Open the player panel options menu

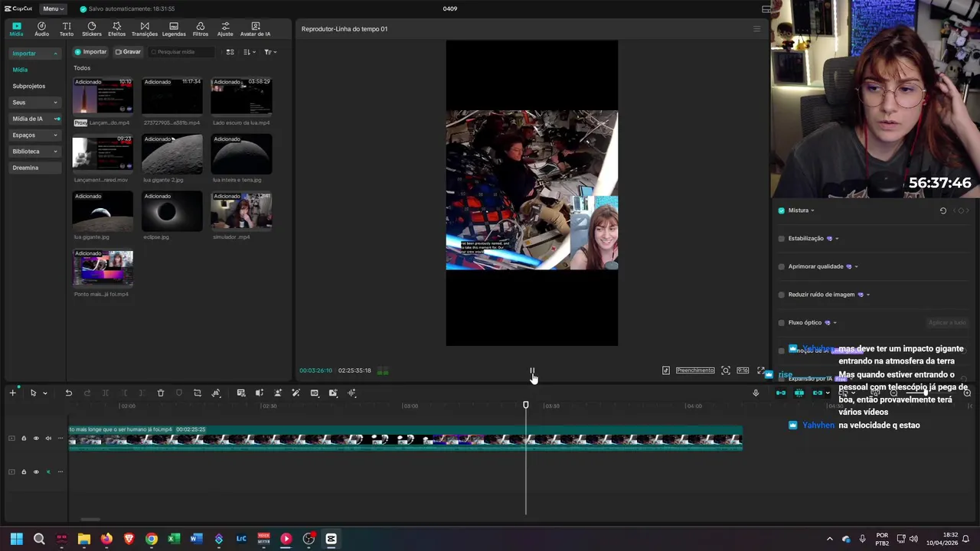click(756, 29)
